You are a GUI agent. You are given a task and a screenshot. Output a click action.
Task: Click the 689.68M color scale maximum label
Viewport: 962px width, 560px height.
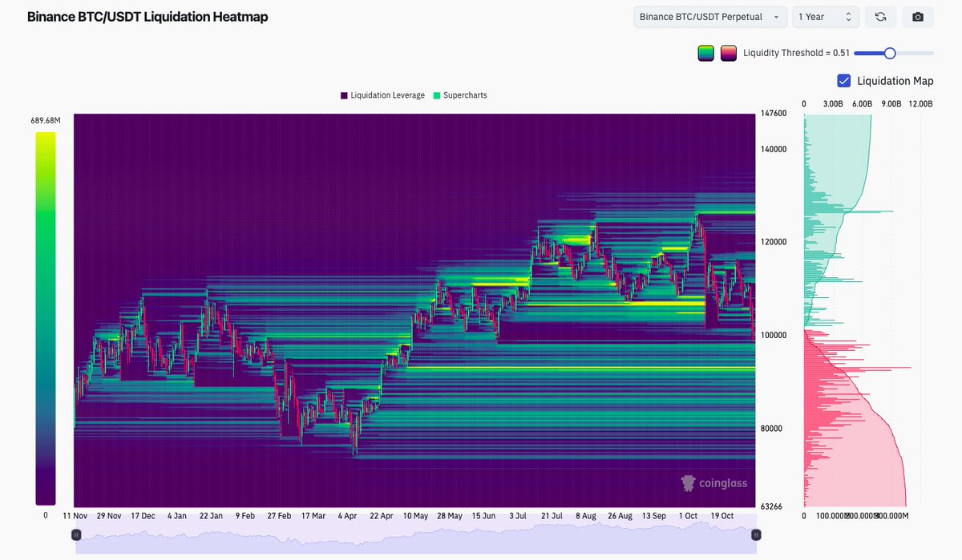(45, 120)
